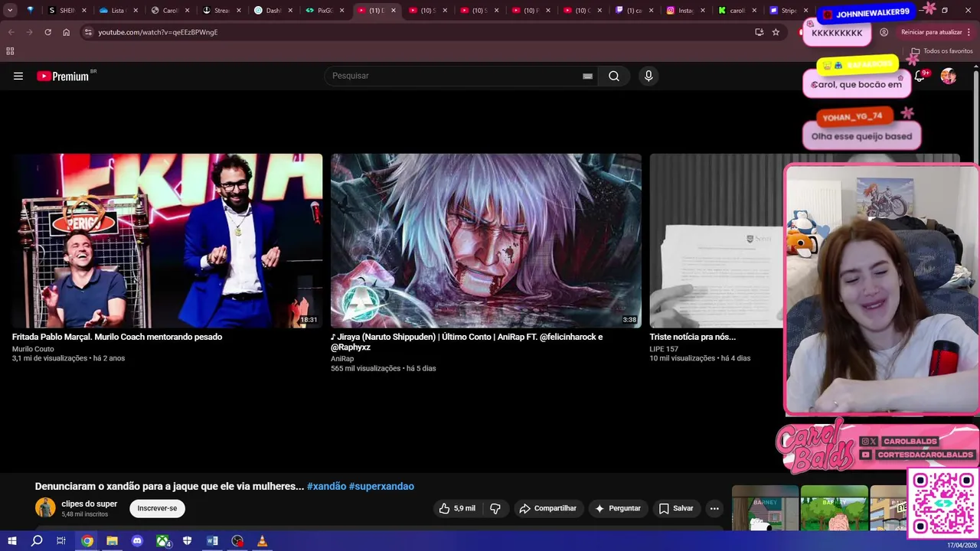Open clipes do super channel avatar
This screenshot has width=980, height=551.
tap(45, 507)
